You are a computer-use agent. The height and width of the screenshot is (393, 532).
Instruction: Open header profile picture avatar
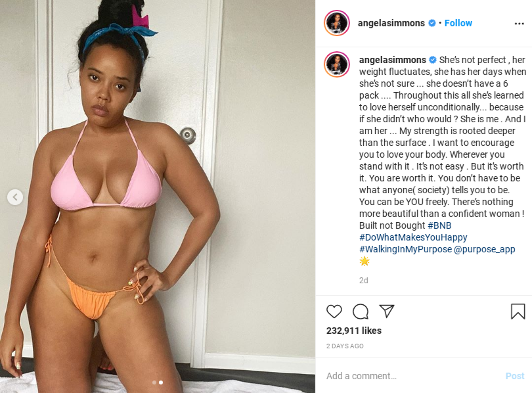click(336, 23)
